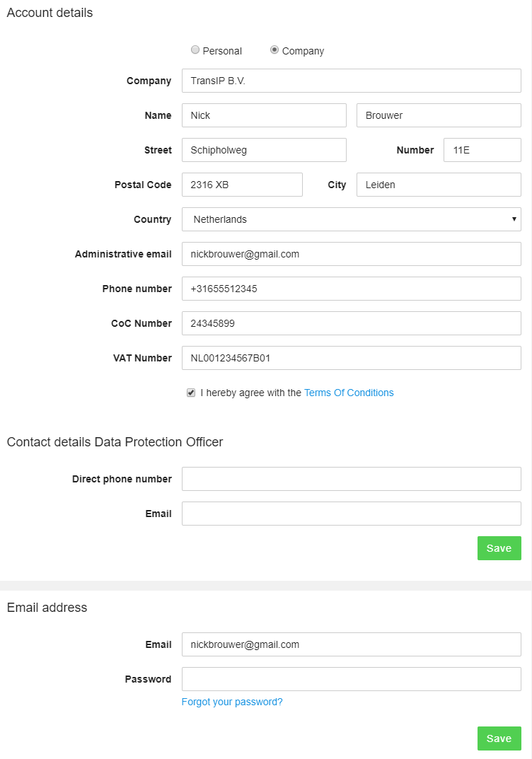Click the Postal Code field 2316 XB
The width and height of the screenshot is (532, 759).
coord(243,185)
